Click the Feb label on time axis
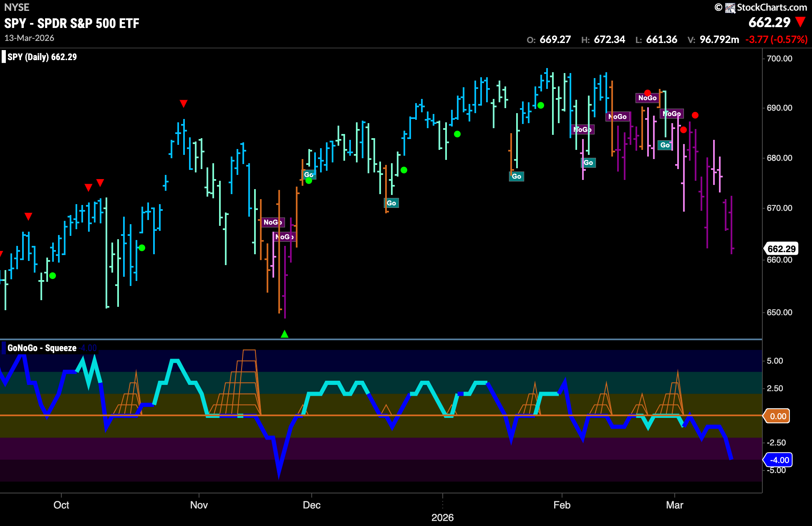The image size is (812, 526). click(x=562, y=505)
